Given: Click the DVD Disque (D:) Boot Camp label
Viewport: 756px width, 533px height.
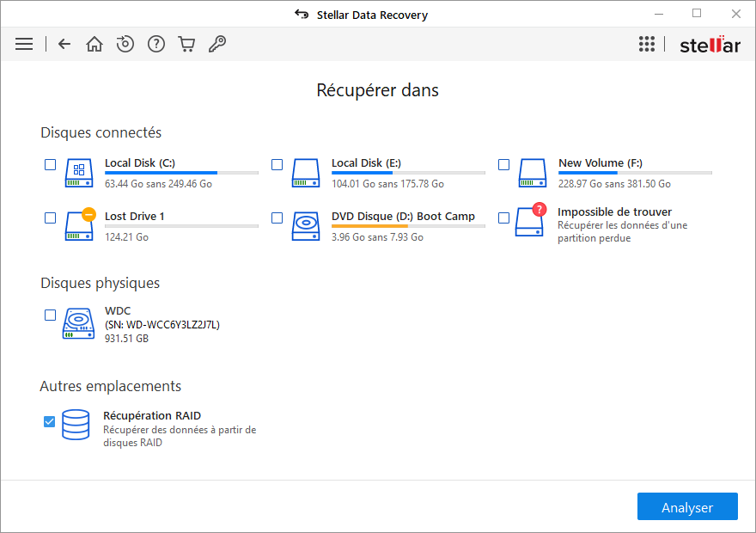Looking at the screenshot, I should coord(403,216).
